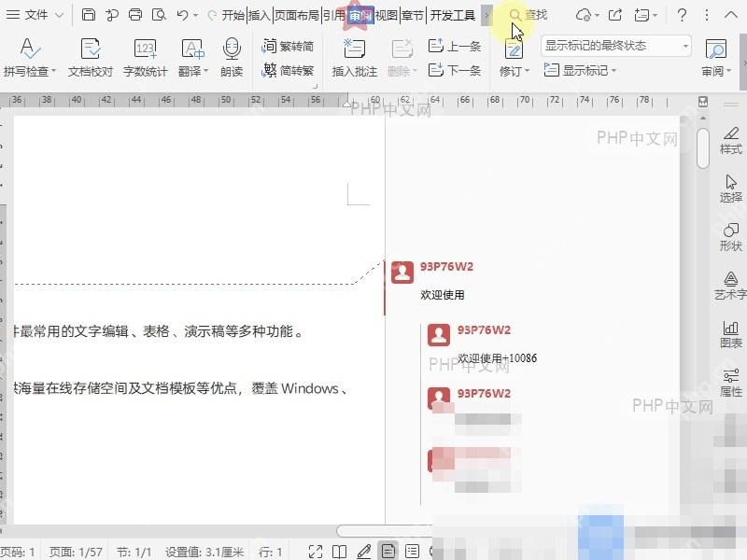The width and height of the screenshot is (747, 560).
Task: Switch to writing mode pen icon
Action: tap(364, 552)
